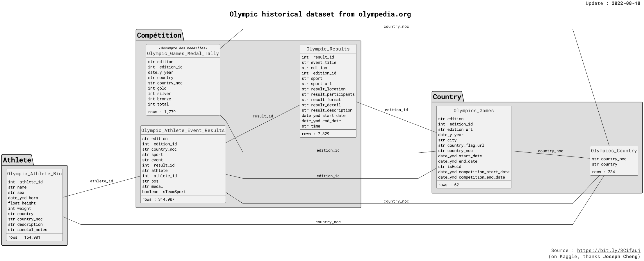Click 'str city' in Olympics_Games
This screenshot has width=644, height=261.
tap(447, 140)
